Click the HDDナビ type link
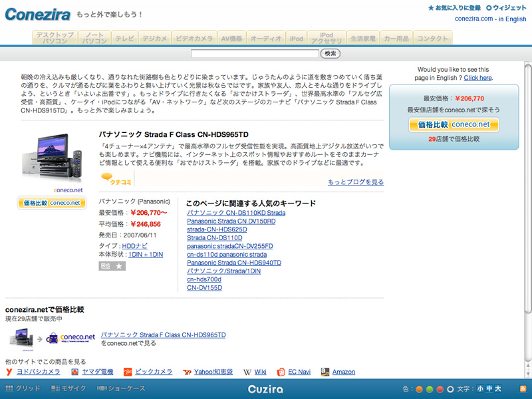Image resolution: width=532 pixels, height=399 pixels. point(134,246)
